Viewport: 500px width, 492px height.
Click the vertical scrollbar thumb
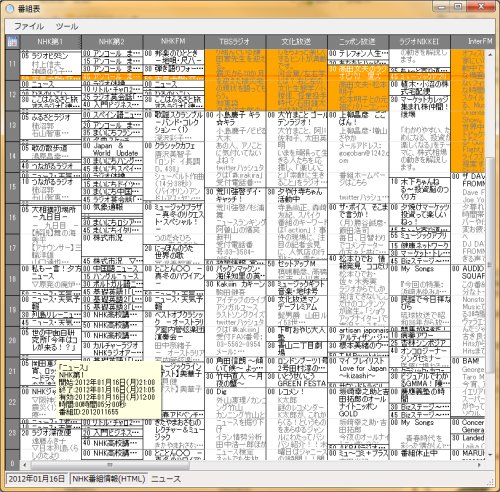(x=490, y=265)
